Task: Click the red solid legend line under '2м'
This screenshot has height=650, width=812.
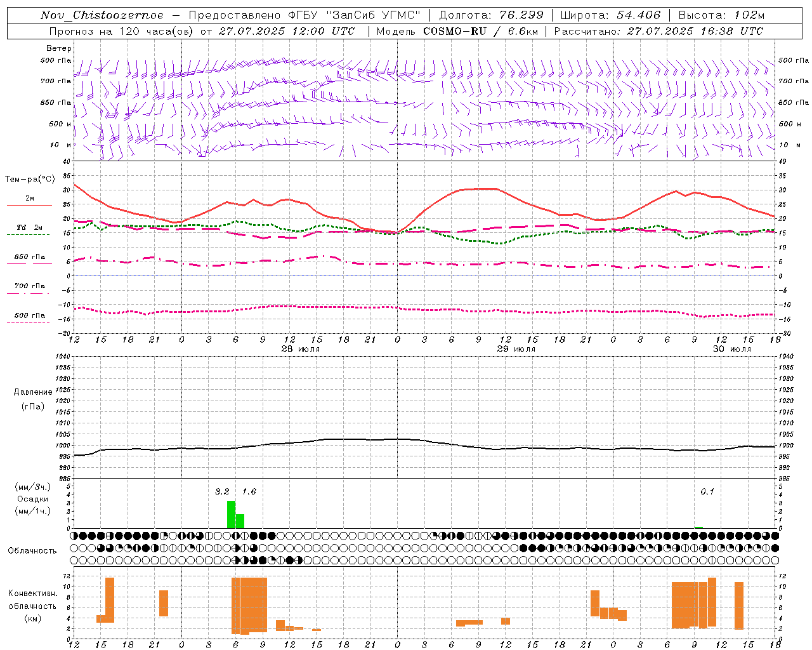Action: point(29,206)
